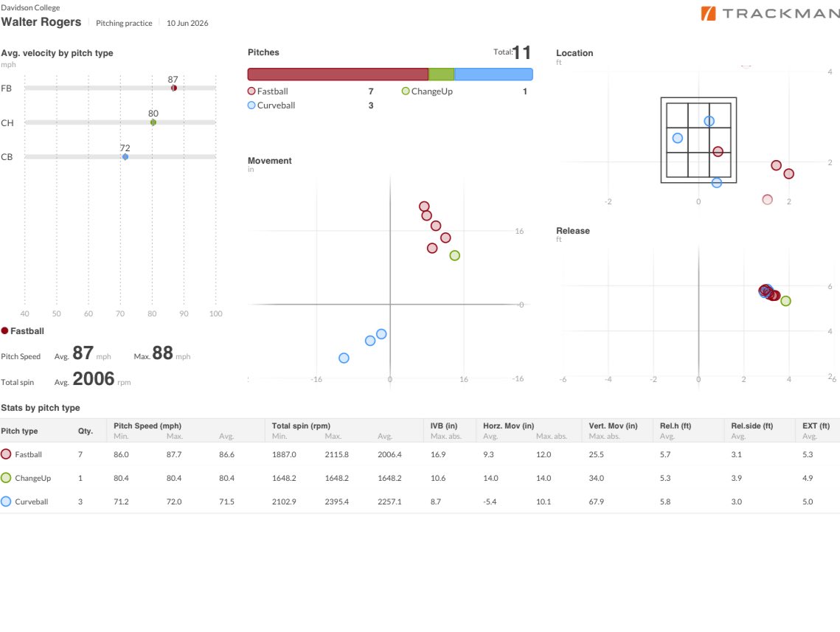
Task: Click ChangeUp vertical movement value 34.0
Action: pos(596,478)
